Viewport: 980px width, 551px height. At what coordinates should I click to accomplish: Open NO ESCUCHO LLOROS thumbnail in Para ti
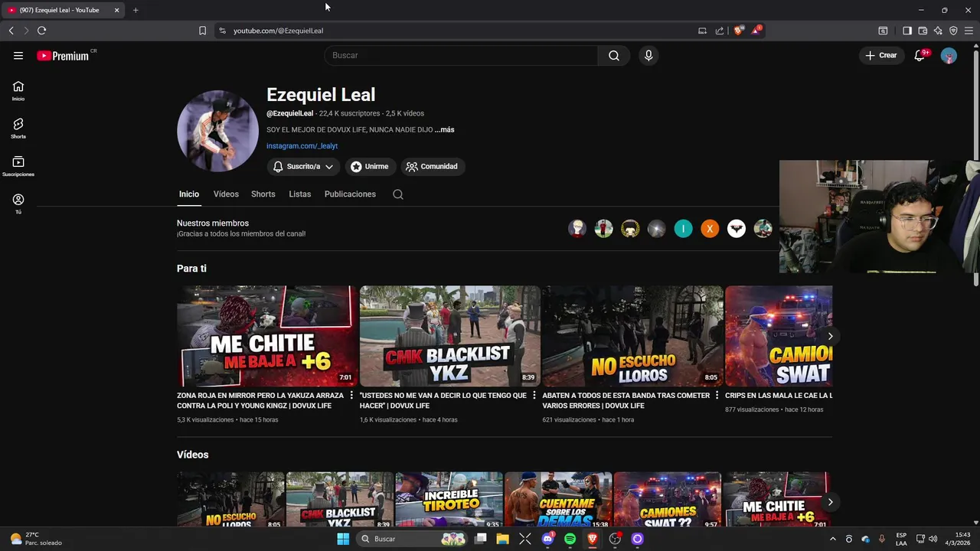(632, 336)
